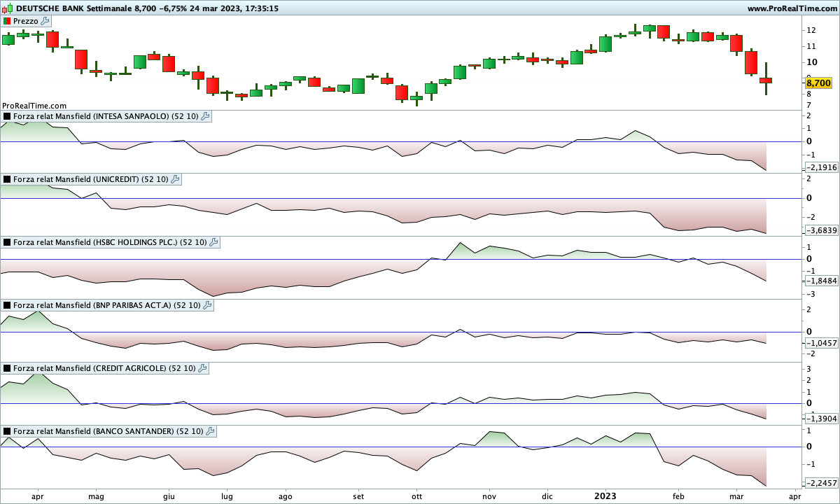
Task: Click the lug month label on time axis
Action: click(226, 496)
